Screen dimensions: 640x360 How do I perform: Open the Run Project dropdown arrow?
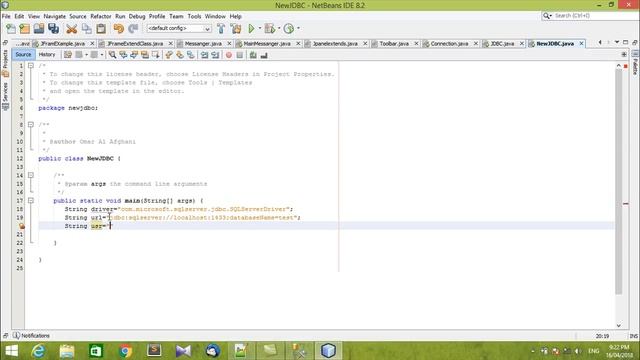click(x=260, y=28)
